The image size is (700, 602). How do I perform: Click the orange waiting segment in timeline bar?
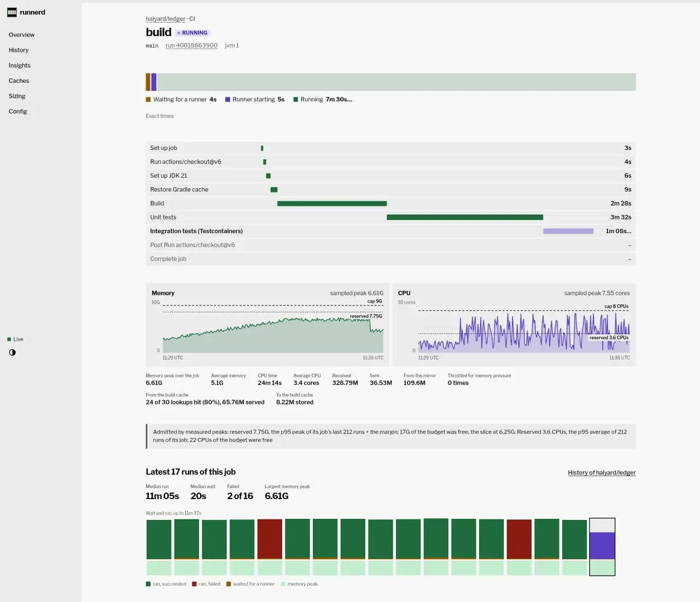[x=148, y=82]
